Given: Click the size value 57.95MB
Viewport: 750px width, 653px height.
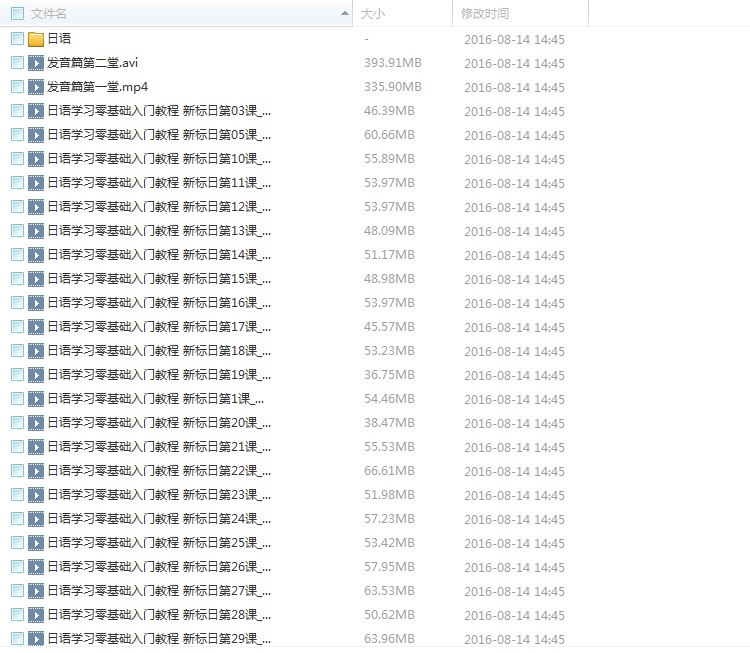Looking at the screenshot, I should point(389,567).
